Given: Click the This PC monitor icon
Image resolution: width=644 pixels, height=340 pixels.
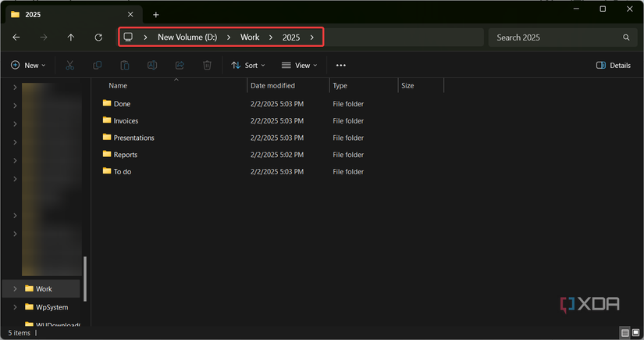Looking at the screenshot, I should (x=128, y=37).
